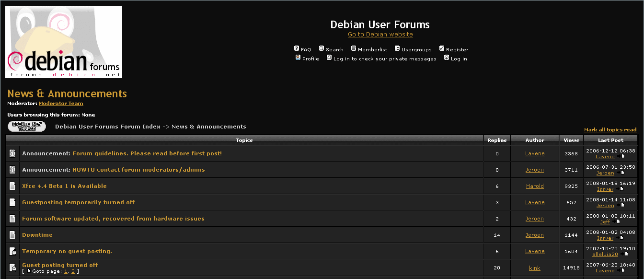Click the Memberlist icon
This screenshot has width=644, height=279.
click(x=354, y=48)
